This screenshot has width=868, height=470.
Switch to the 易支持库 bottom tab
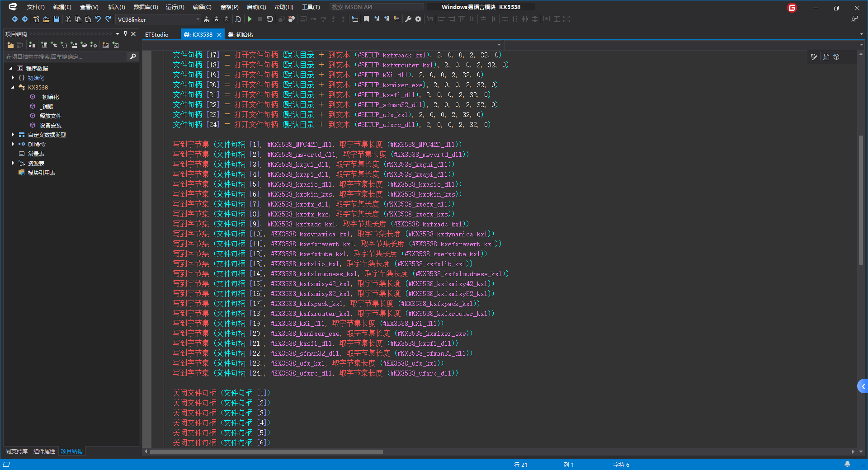17,451
